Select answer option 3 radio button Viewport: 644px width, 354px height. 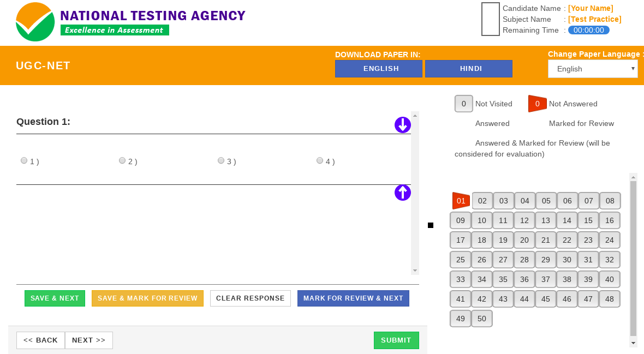point(221,160)
